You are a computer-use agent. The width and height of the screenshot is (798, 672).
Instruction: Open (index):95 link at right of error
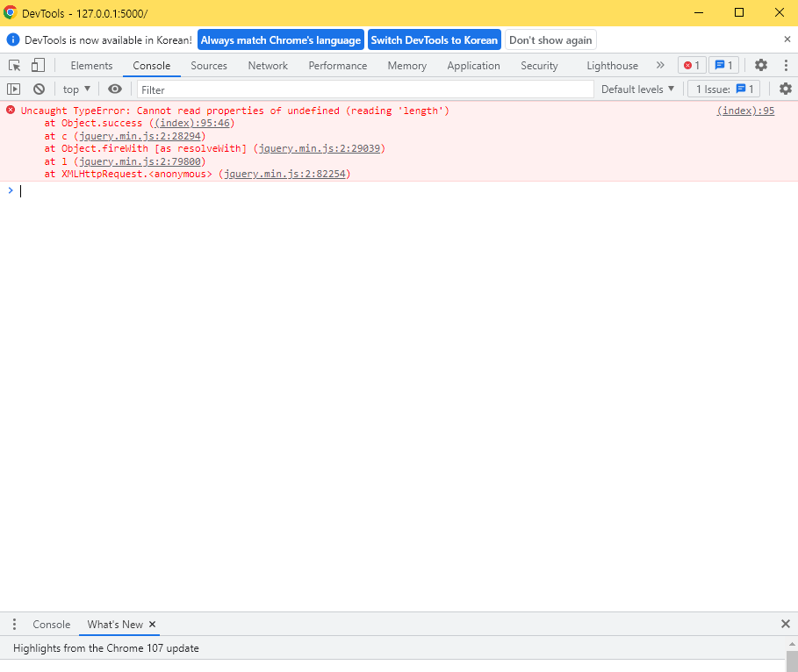[745, 111]
